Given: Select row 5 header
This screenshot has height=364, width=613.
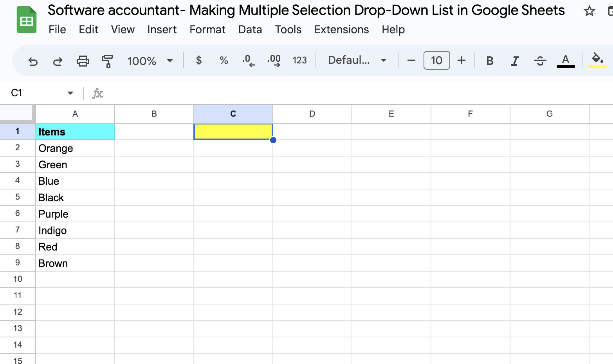Looking at the screenshot, I should (18, 197).
